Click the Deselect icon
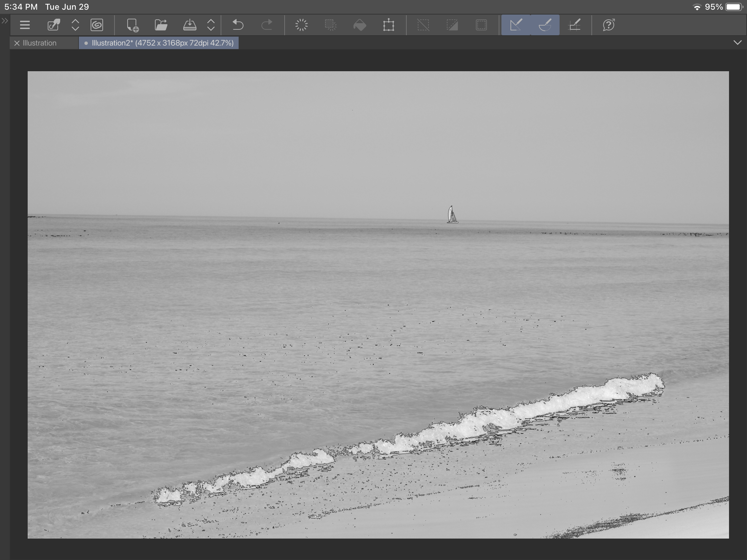 423,25
